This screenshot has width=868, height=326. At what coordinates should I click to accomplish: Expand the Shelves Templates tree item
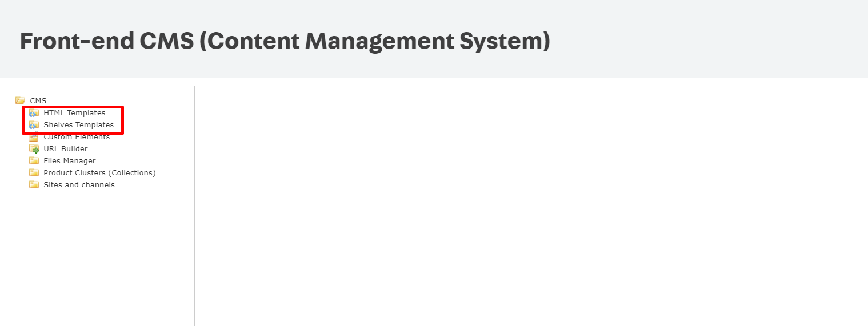coord(78,125)
